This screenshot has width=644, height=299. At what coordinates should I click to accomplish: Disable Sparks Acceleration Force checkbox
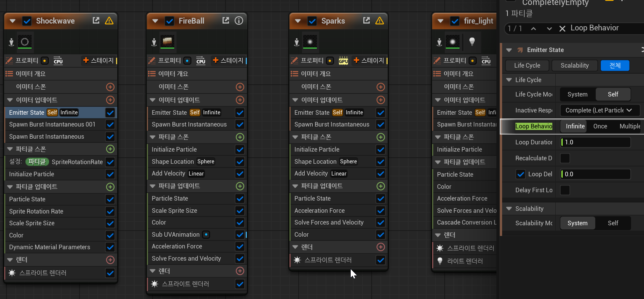381,210
